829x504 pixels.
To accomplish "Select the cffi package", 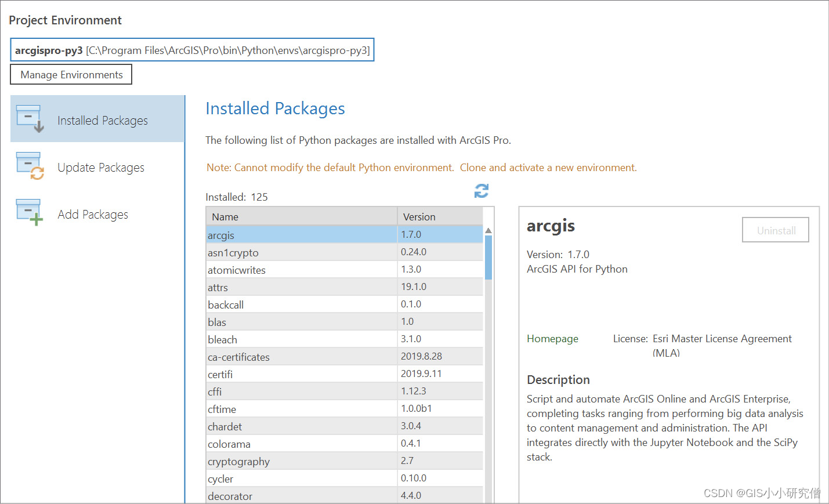I will click(345, 391).
